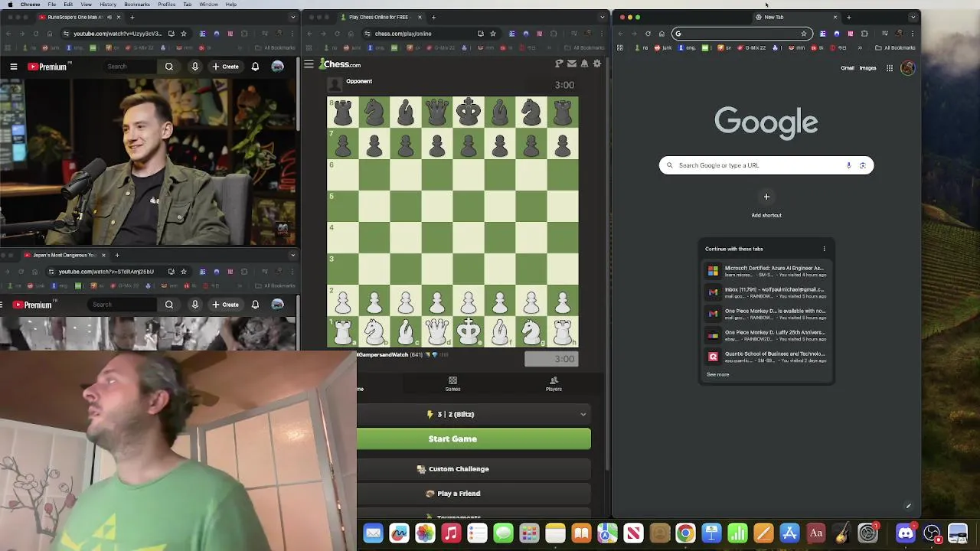Click the white e2 pawn
980x551 pixels.
pyautogui.click(x=469, y=301)
